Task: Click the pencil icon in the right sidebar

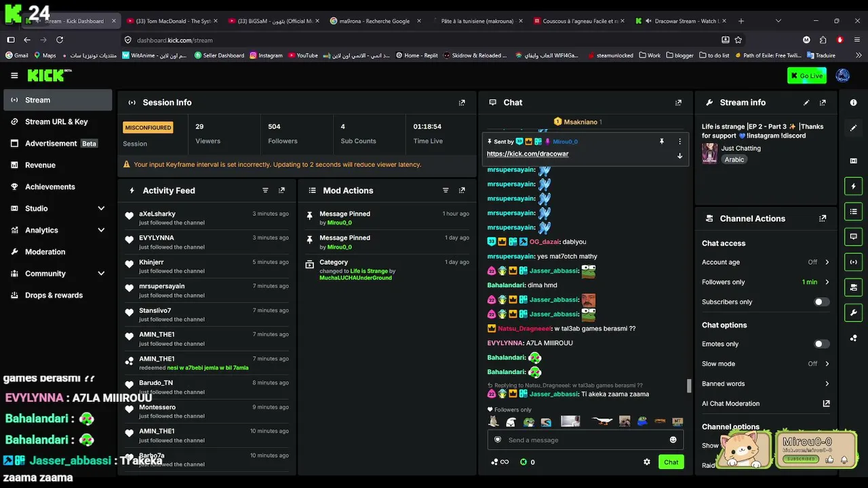Action: 853,127
